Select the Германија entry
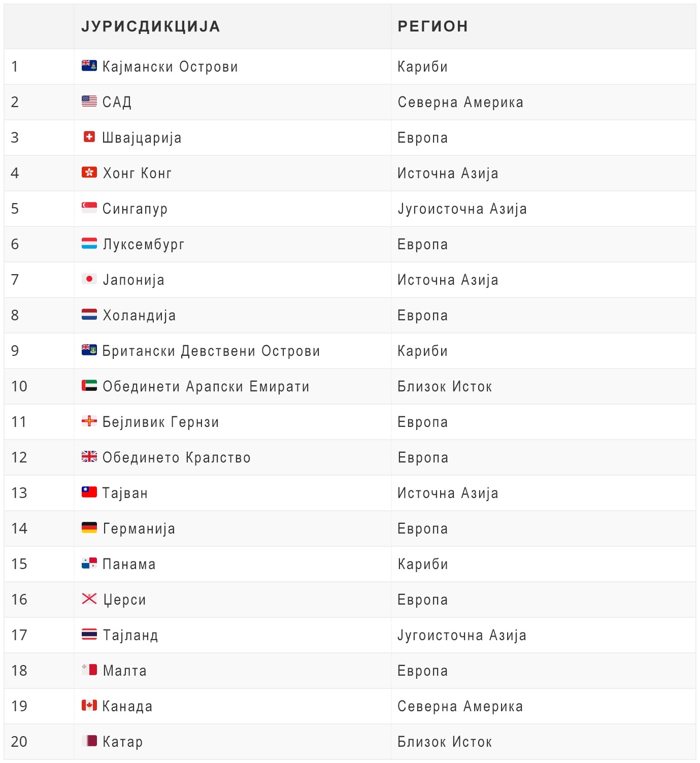Screen dimensions: 700x763 [x=139, y=528]
